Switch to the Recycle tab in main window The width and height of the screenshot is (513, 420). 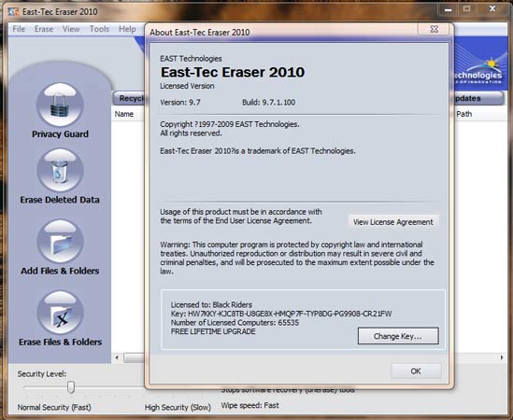(x=129, y=98)
